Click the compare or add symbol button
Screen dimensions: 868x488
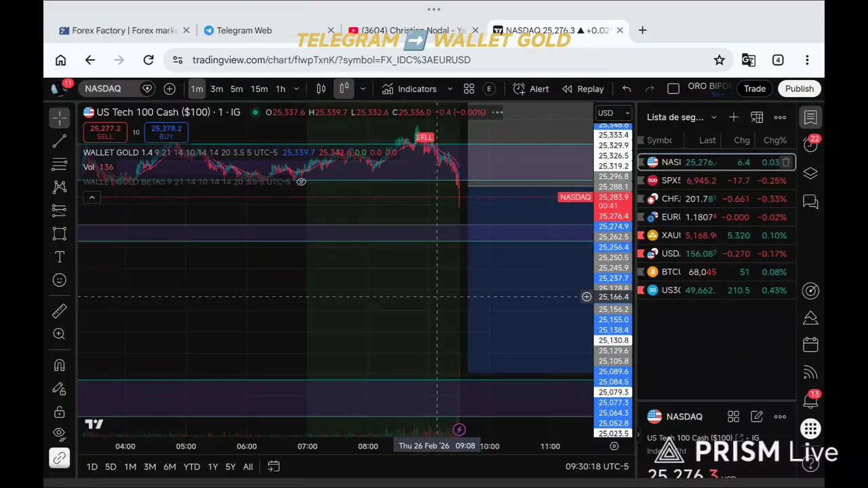point(170,89)
